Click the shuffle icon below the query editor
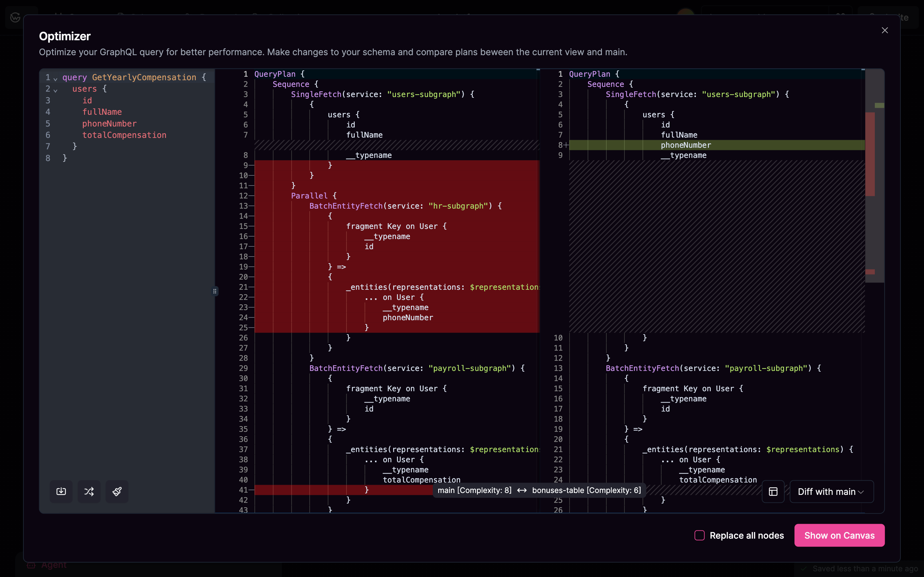The image size is (924, 577). click(x=89, y=491)
